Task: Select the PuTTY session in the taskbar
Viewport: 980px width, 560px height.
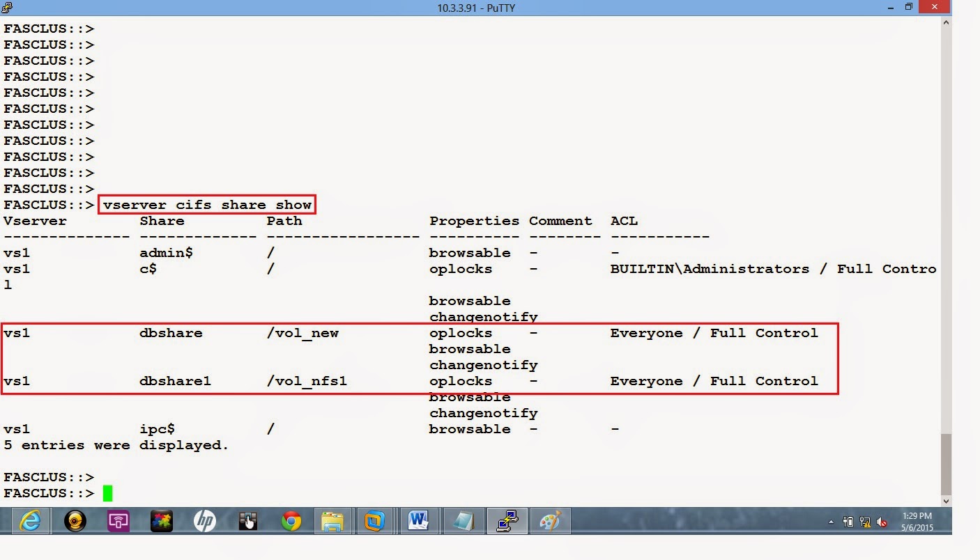Action: [x=507, y=520]
